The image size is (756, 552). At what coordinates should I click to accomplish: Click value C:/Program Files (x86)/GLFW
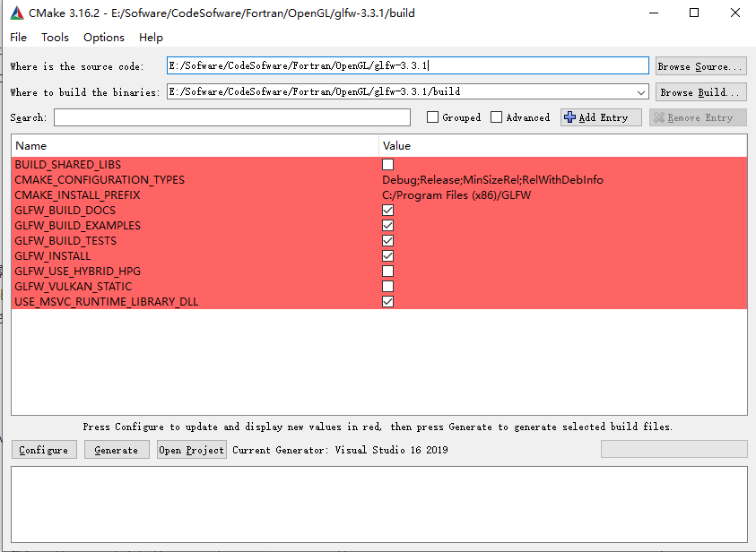[456, 195]
